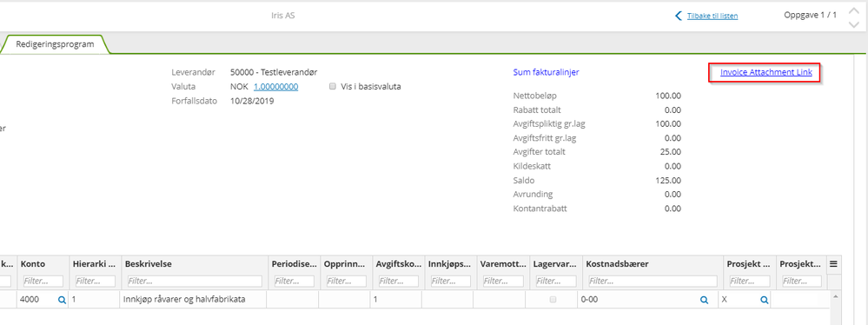Focus the Lagervar filter field
This screenshot has height=325, width=868.
tap(556, 282)
